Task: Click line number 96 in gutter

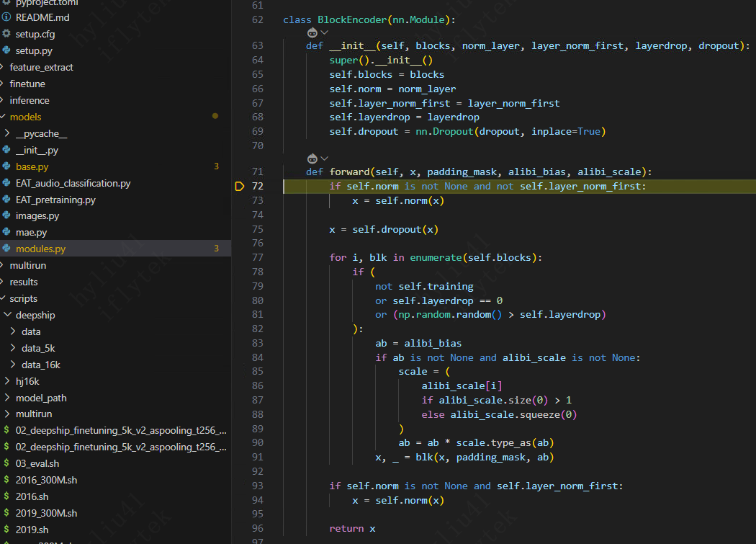Action: (258, 528)
